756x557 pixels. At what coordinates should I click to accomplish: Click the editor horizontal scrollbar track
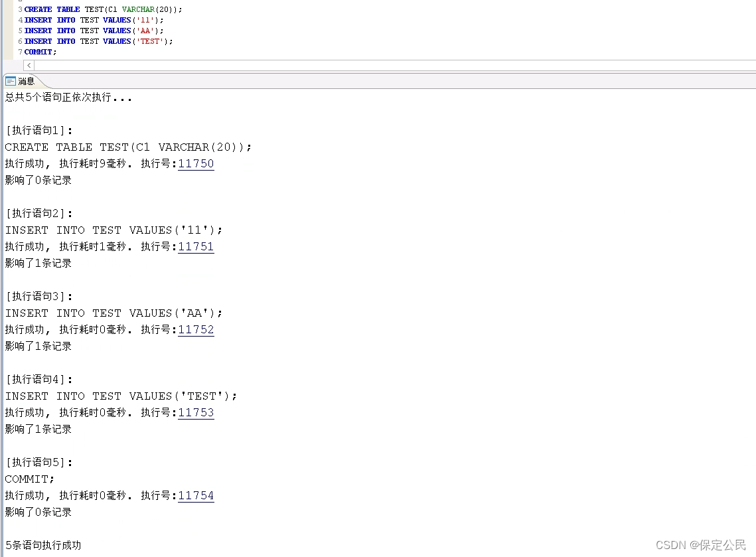(394, 65)
